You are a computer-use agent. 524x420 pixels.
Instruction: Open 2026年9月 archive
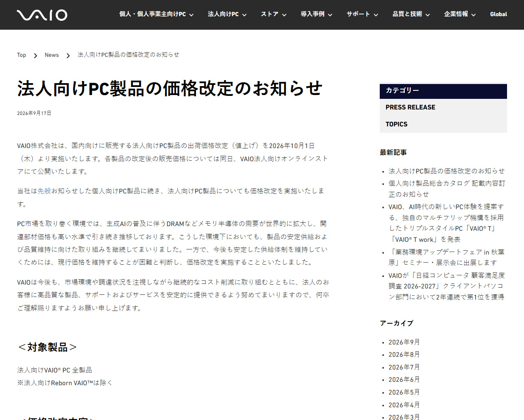[404, 342]
